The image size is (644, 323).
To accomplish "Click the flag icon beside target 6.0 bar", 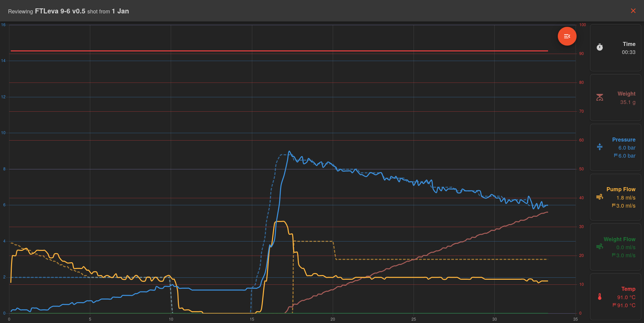I will point(615,155).
